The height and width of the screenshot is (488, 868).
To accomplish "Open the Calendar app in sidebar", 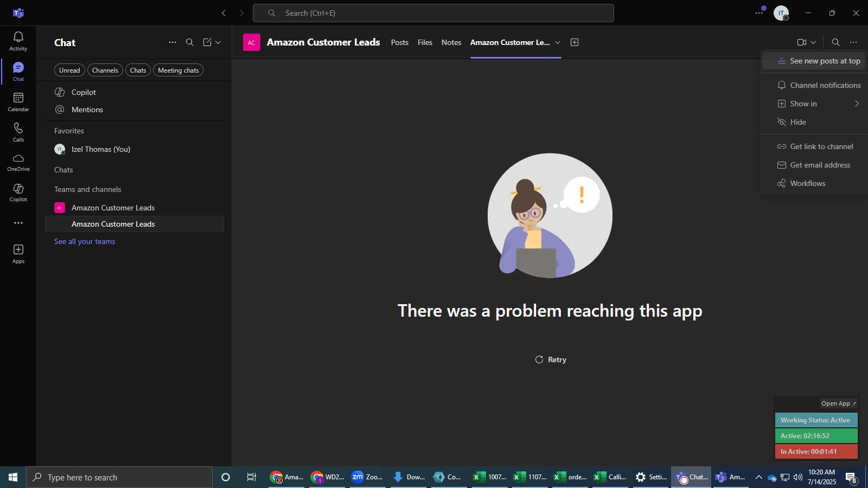I will pyautogui.click(x=18, y=102).
